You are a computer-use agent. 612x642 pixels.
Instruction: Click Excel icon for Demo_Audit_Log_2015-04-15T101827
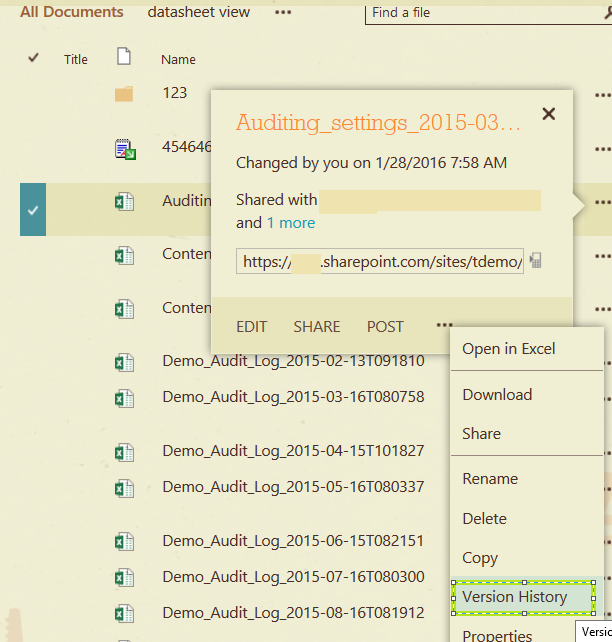click(x=124, y=452)
